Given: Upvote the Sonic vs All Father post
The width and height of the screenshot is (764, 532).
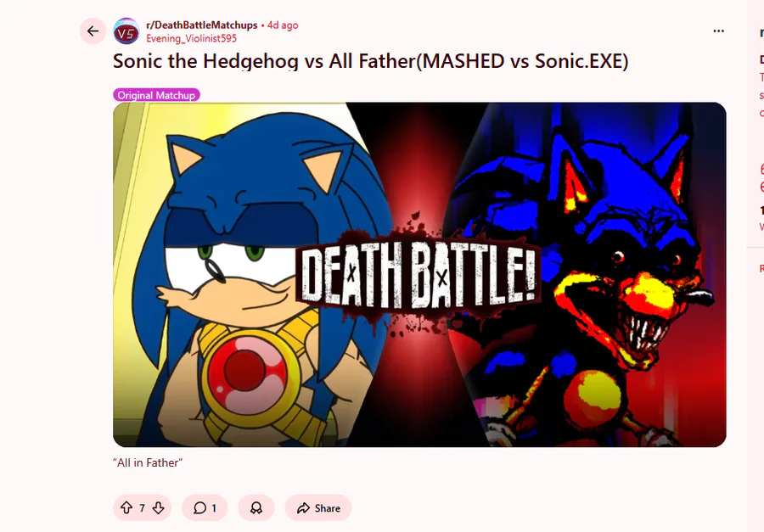Looking at the screenshot, I should [x=126, y=508].
